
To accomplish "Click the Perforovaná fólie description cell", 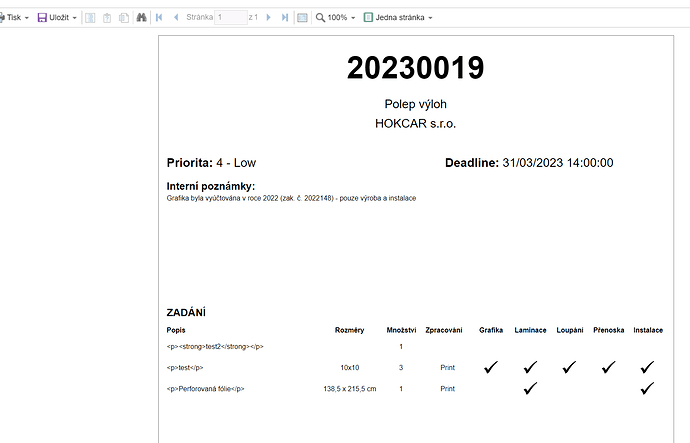I will (x=206, y=389).
